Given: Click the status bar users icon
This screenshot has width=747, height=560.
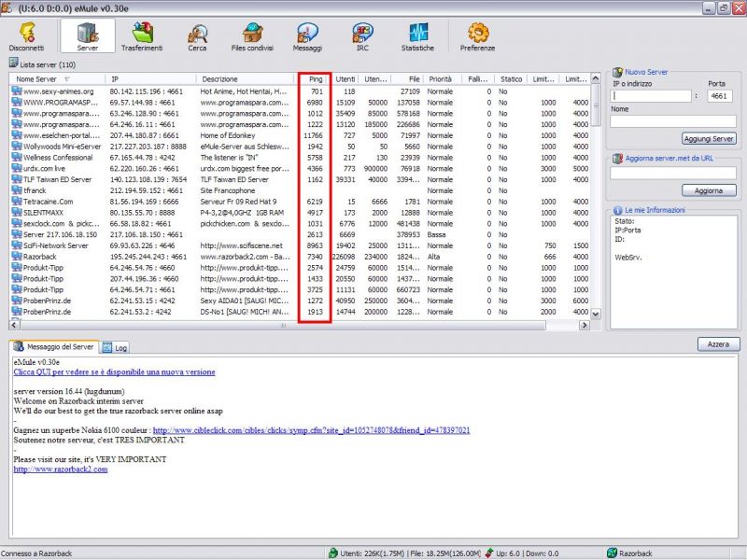Looking at the screenshot, I should click(x=333, y=553).
